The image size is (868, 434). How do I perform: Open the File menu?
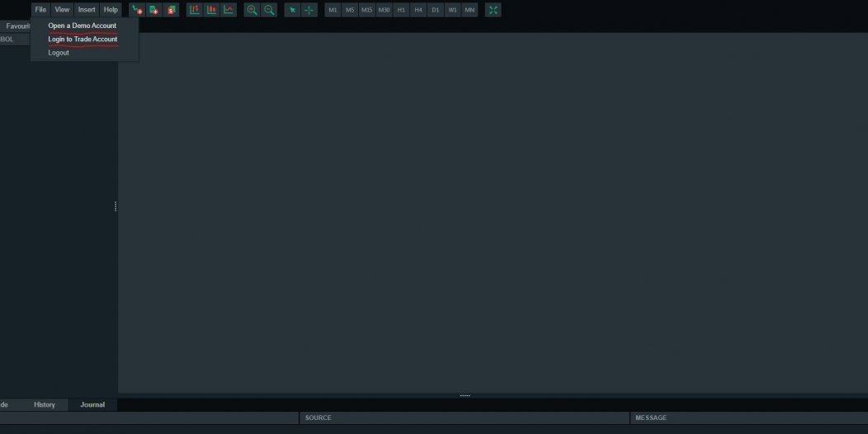(40, 10)
